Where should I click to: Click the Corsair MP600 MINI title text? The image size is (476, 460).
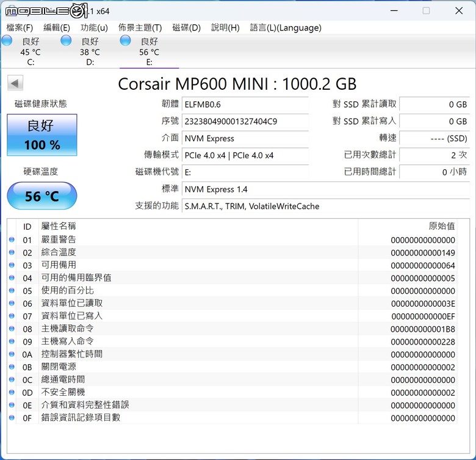pos(237,84)
